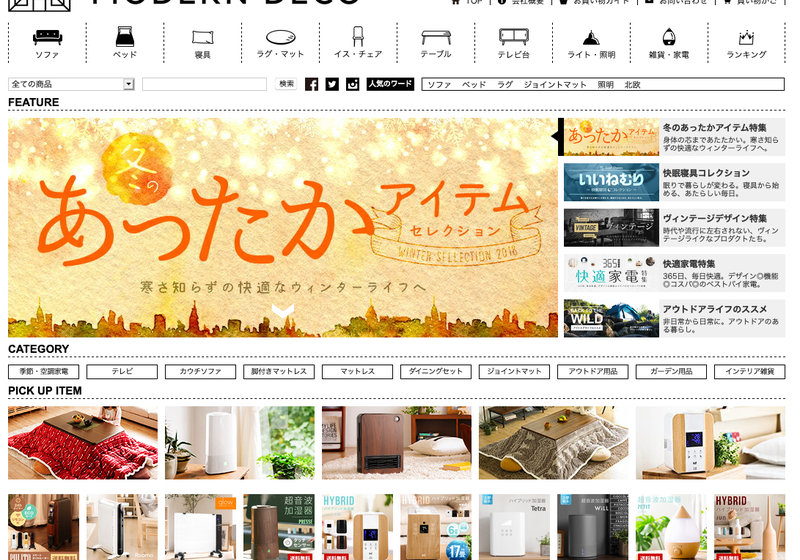Open the Will ultrasonic humidifier thumbnail

593,527
